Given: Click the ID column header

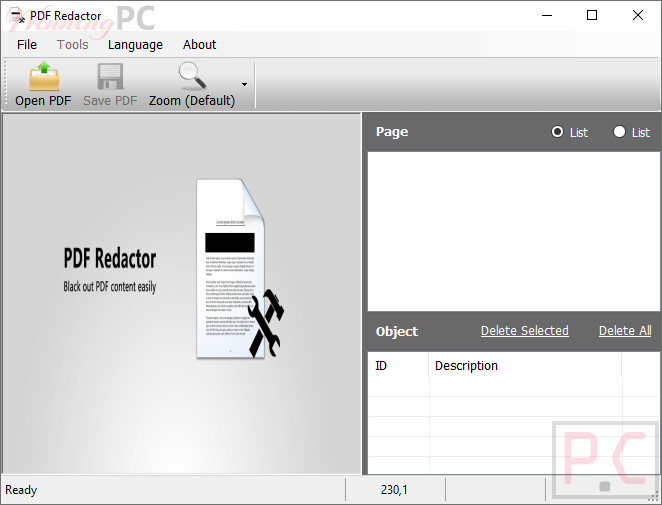Looking at the screenshot, I should [x=399, y=366].
